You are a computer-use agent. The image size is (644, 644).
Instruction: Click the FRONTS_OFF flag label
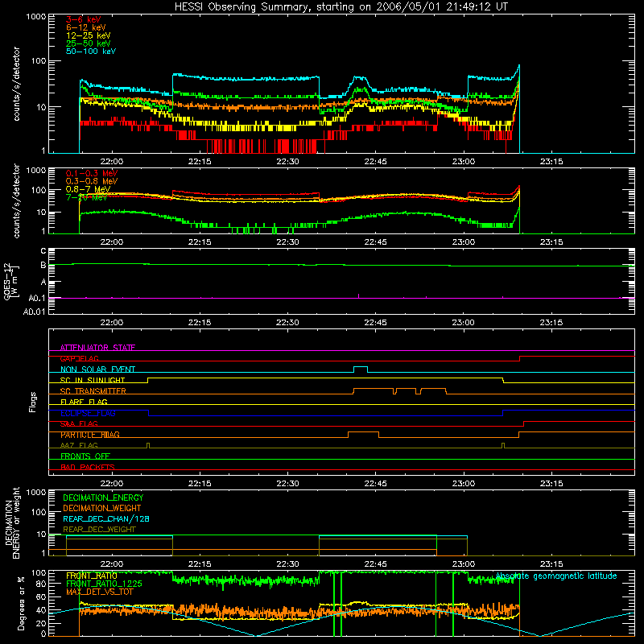point(85,456)
